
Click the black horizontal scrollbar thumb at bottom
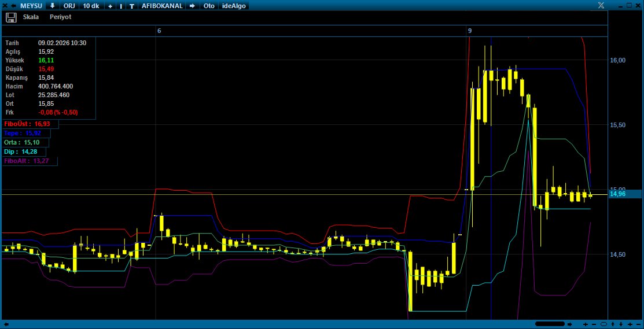pos(550,324)
